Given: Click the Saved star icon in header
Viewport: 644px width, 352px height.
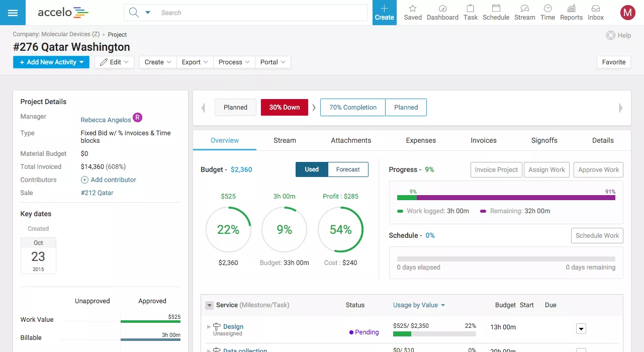Looking at the screenshot, I should point(412,12).
